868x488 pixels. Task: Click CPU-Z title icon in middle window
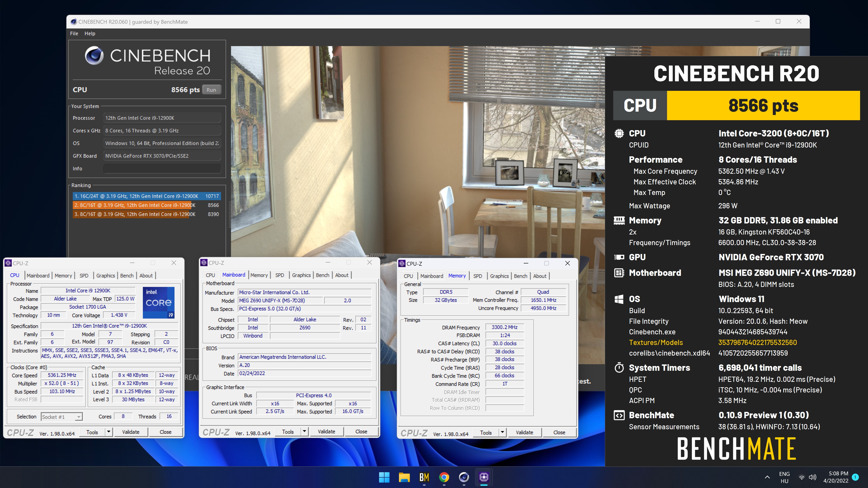tap(204, 262)
